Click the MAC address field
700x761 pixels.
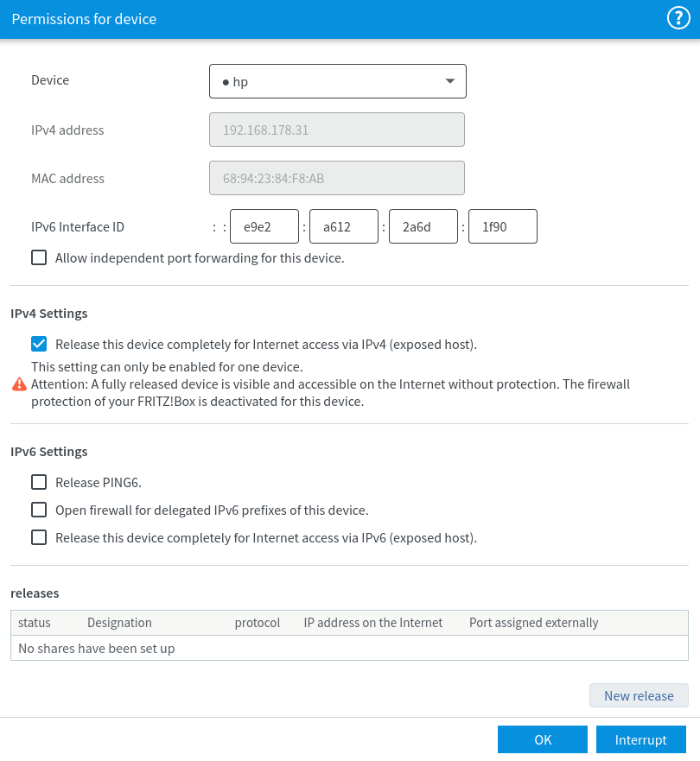(337, 179)
